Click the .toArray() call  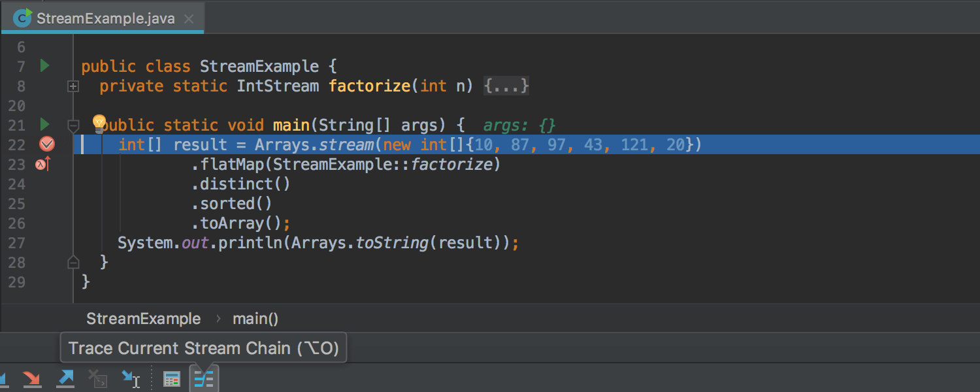(x=237, y=223)
